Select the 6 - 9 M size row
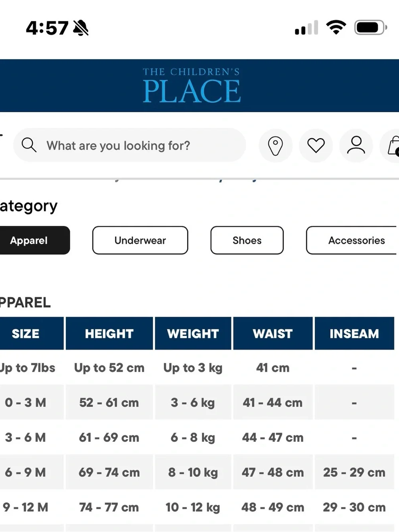399x532 pixels. click(197, 473)
